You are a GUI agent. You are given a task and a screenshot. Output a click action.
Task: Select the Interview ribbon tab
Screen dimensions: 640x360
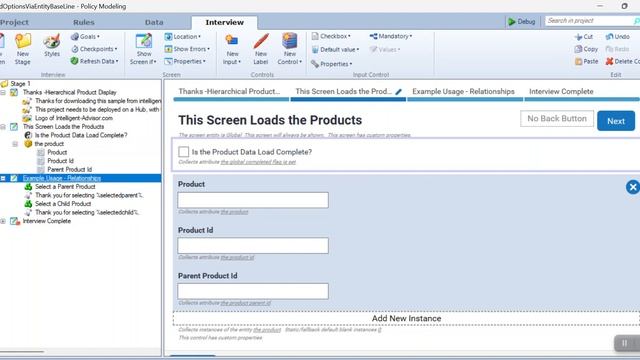point(224,22)
